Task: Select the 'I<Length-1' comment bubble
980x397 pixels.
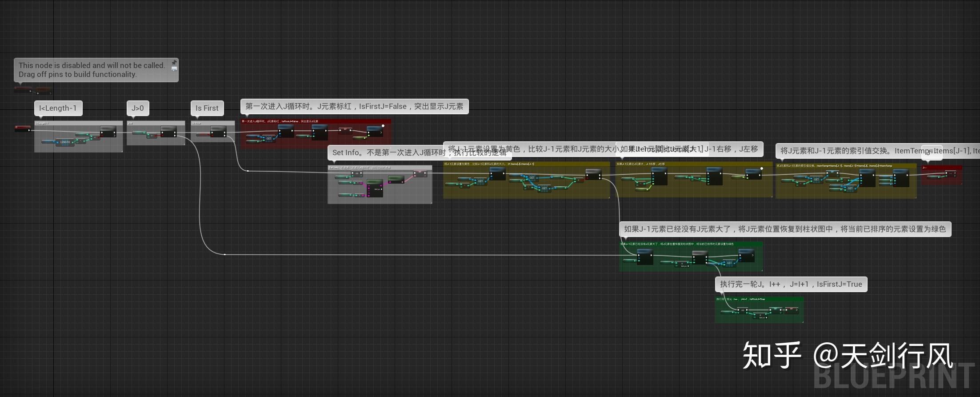Action: coord(58,108)
